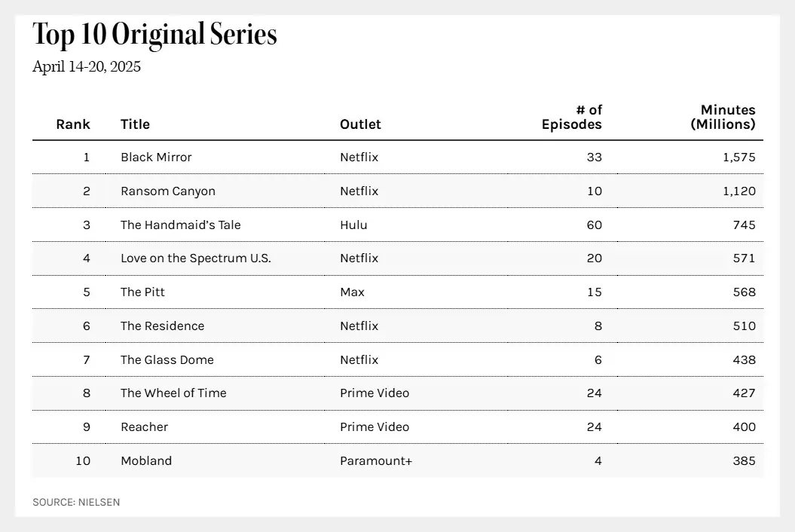Select the "Minutes (Millions)" column header
795x532 pixels.
723,118
